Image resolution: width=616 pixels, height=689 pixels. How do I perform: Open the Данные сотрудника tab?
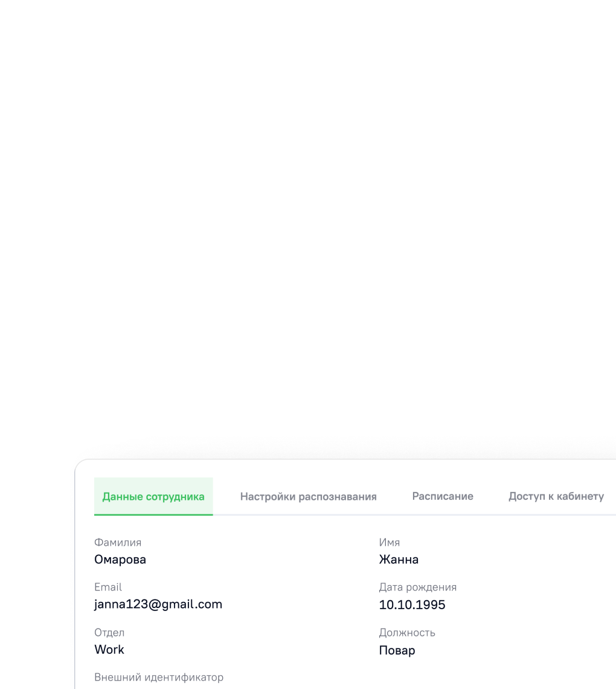[x=153, y=497]
